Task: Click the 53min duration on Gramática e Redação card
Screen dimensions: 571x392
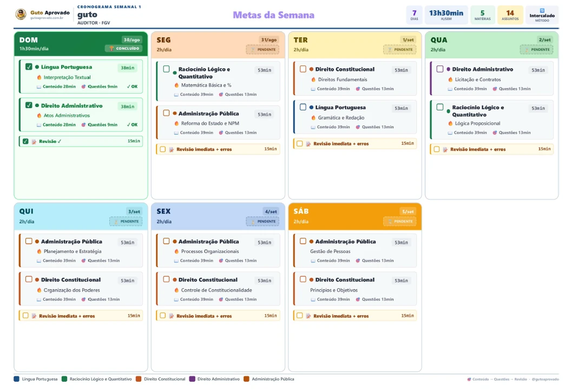Action: 401,108
